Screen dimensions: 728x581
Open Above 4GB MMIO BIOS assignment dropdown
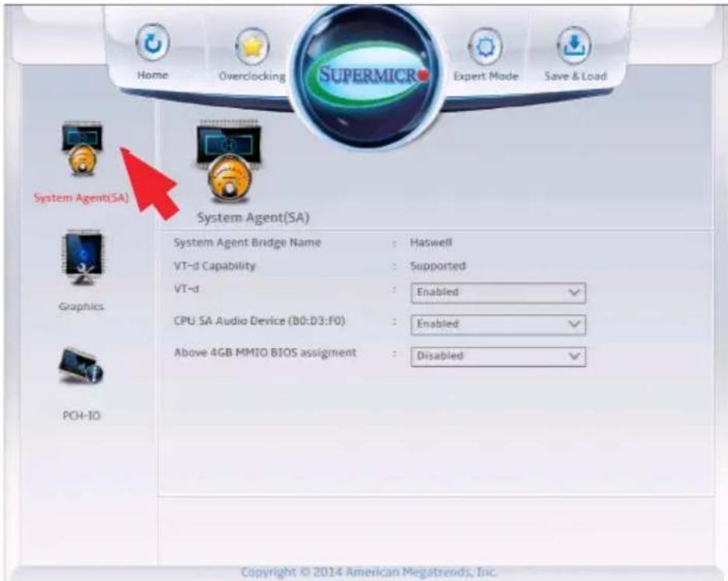[498, 357]
